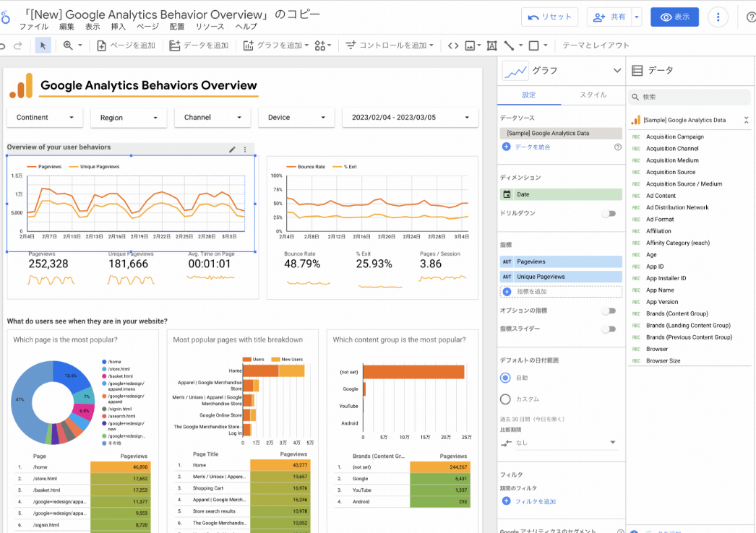Select the selection mode pointer tool
This screenshot has width=756, height=533.
click(43, 45)
